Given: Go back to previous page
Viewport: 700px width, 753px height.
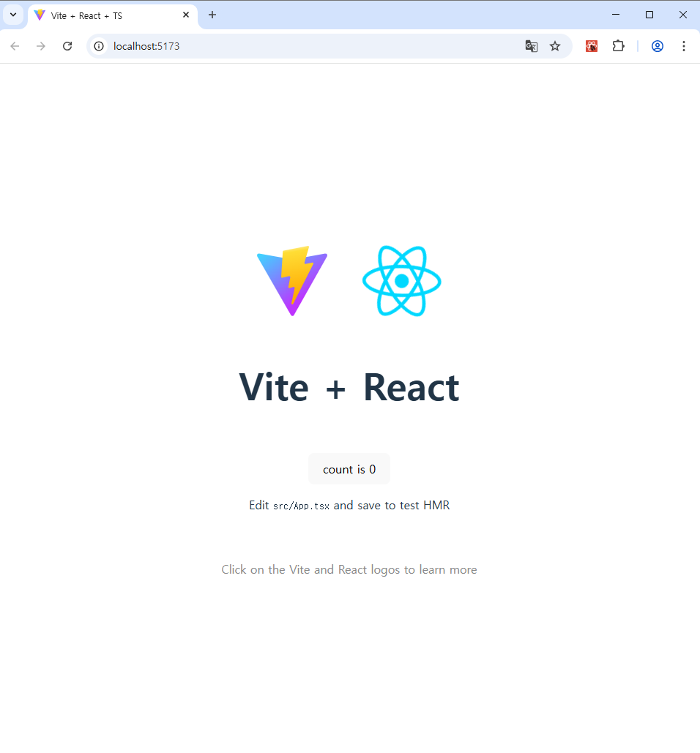Looking at the screenshot, I should [15, 46].
